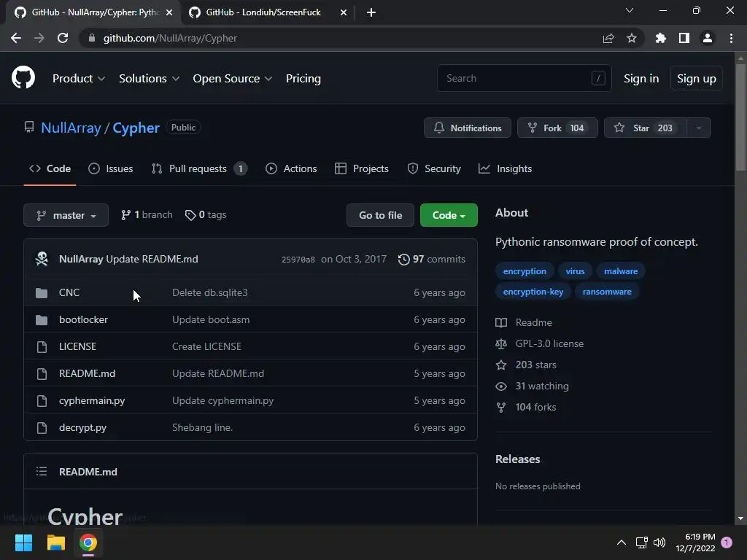Open File Explorer from the taskbar
The image size is (747, 560).
[55, 542]
